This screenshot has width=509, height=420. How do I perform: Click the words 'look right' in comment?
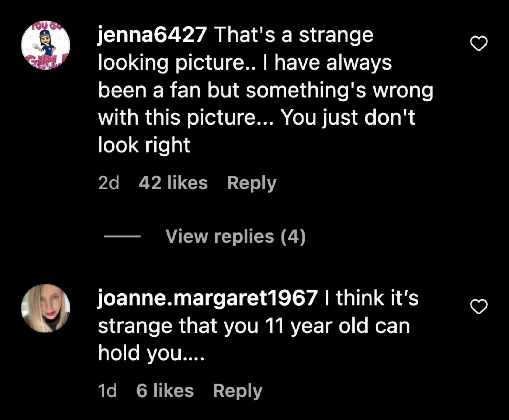[144, 145]
